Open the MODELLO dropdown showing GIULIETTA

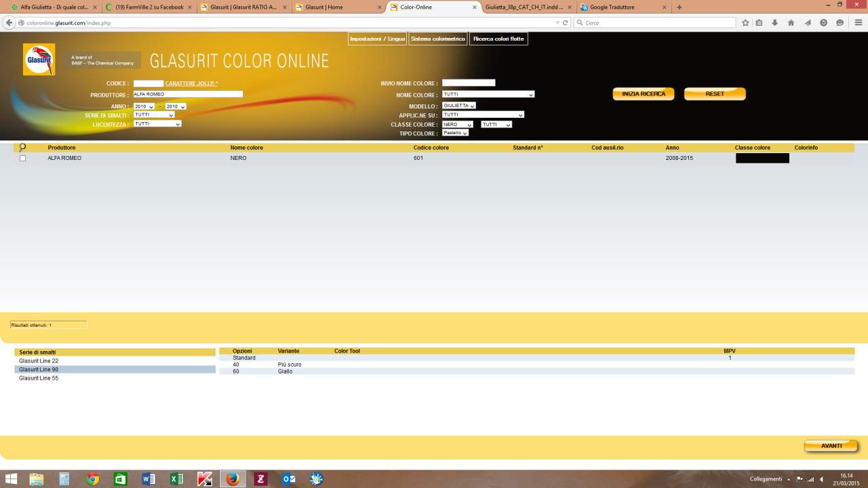[x=459, y=106]
